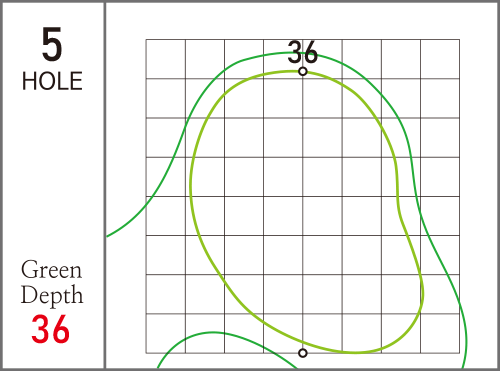Click the red 36 depth value
The width and height of the screenshot is (500, 371).
coord(50,329)
